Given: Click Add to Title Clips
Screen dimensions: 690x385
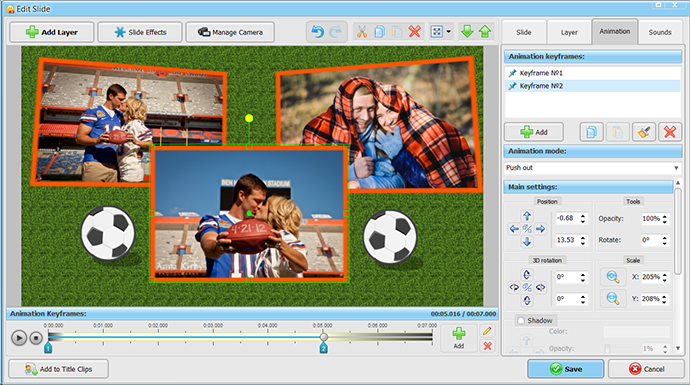Looking at the screenshot, I should click(59, 369).
